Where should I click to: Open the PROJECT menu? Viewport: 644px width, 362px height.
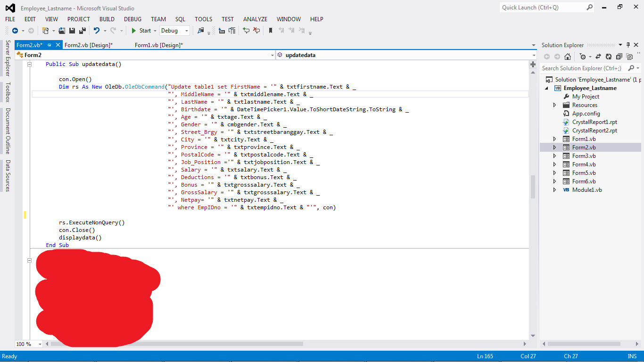click(78, 19)
